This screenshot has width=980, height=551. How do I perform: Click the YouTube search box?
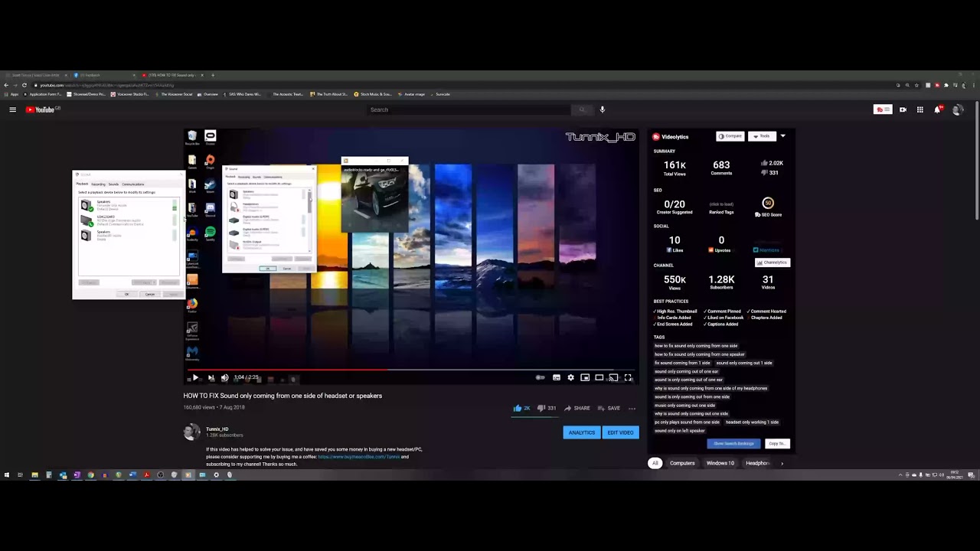click(468, 109)
